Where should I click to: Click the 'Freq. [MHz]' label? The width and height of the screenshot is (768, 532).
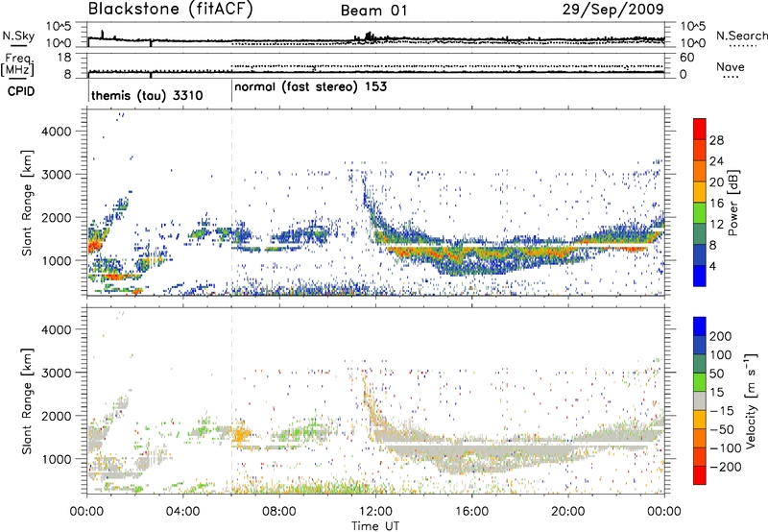point(18,65)
